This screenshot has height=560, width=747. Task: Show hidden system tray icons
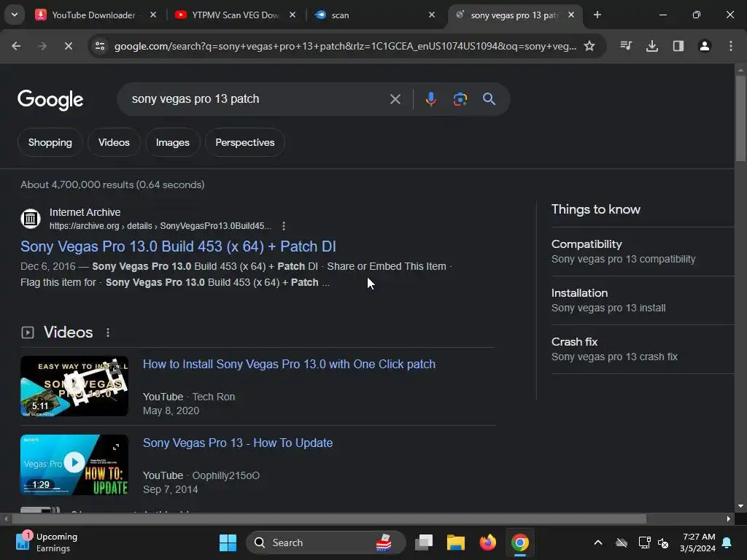[x=598, y=542]
